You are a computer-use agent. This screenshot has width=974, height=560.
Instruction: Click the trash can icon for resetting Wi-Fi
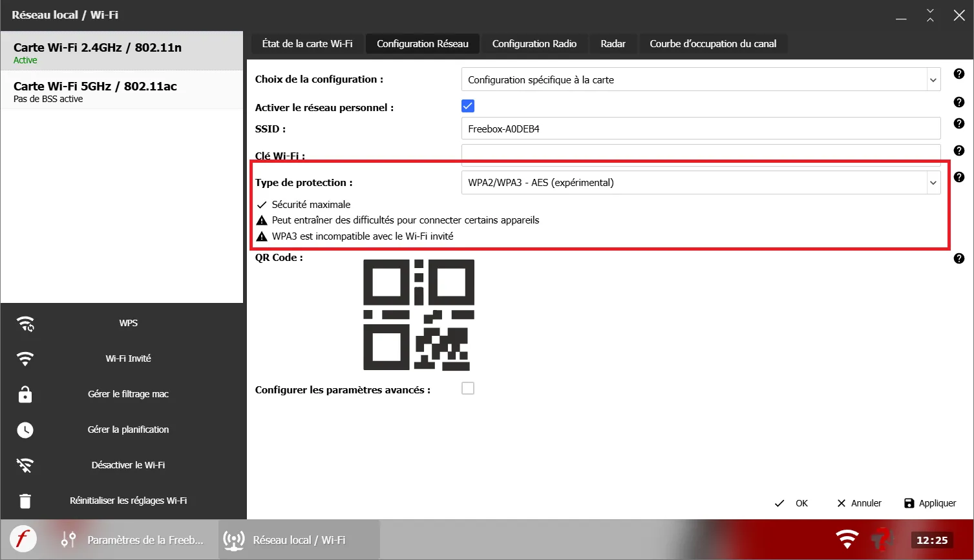click(25, 501)
